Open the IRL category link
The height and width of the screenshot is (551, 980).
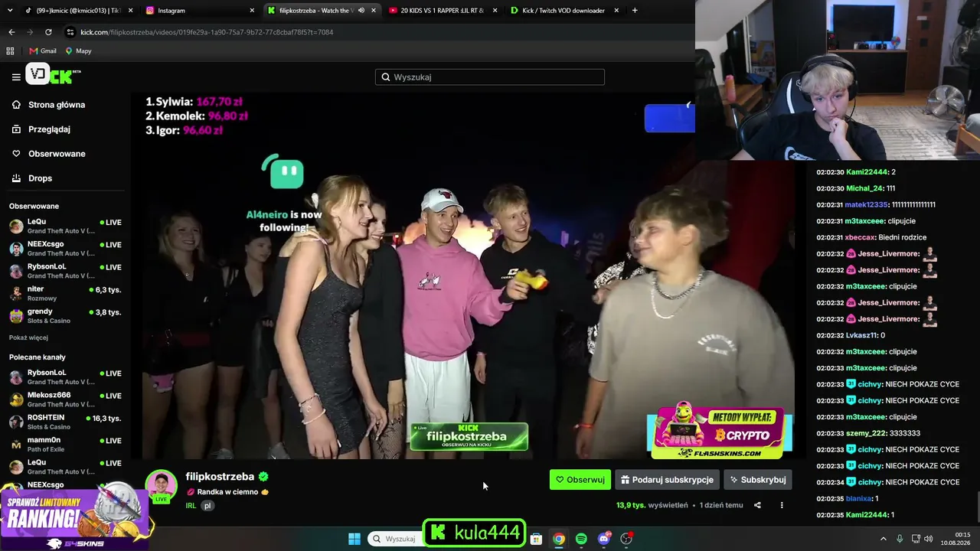tap(191, 506)
